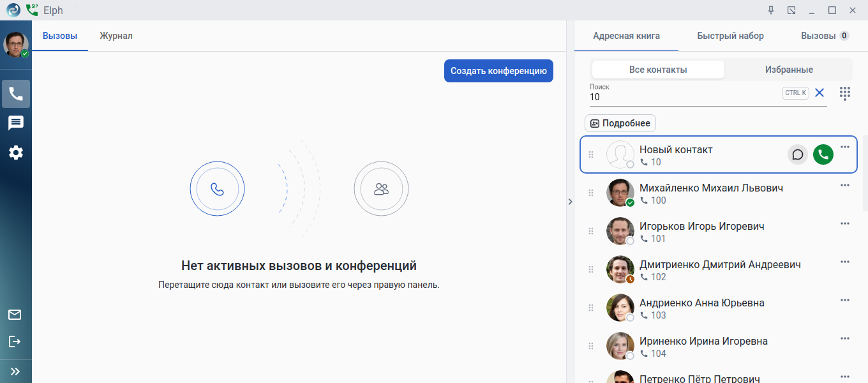
Task: Pin the window with pushpin icon
Action: pyautogui.click(x=771, y=10)
